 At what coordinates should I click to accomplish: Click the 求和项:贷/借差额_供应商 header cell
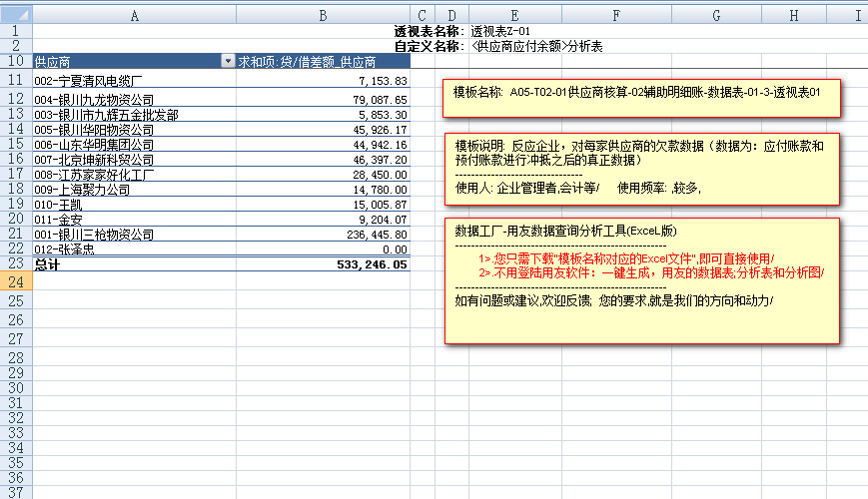click(323, 62)
